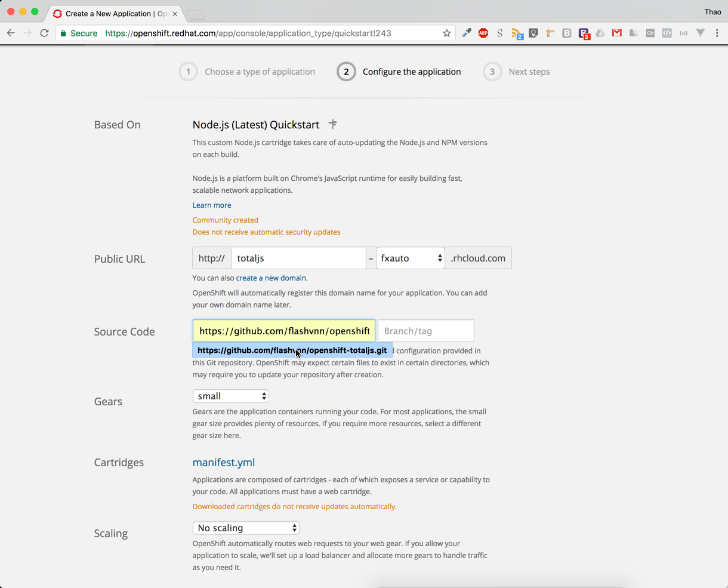Open the Chrome three-dot menu
This screenshot has width=728, height=588.
(717, 33)
